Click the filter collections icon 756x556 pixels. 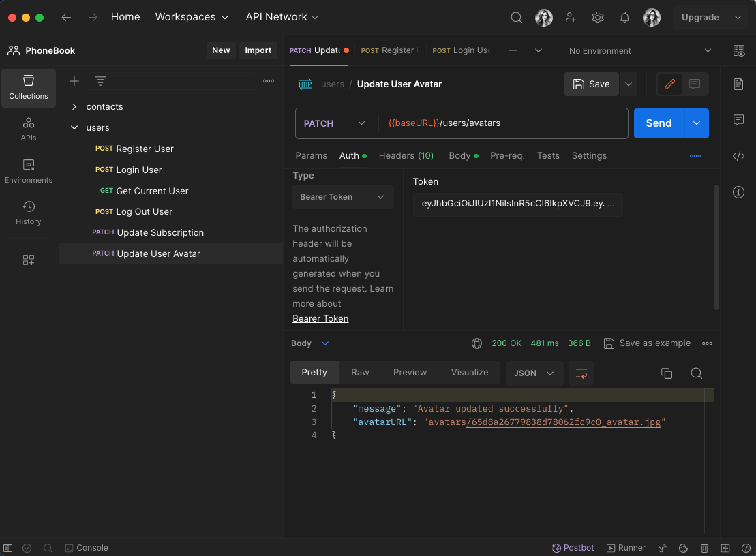click(x=100, y=81)
